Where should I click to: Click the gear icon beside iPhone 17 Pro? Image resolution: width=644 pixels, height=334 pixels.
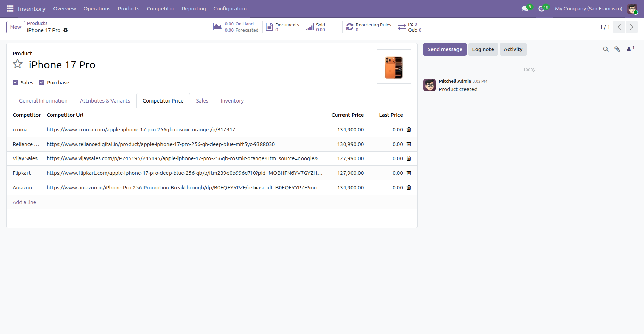[66, 30]
